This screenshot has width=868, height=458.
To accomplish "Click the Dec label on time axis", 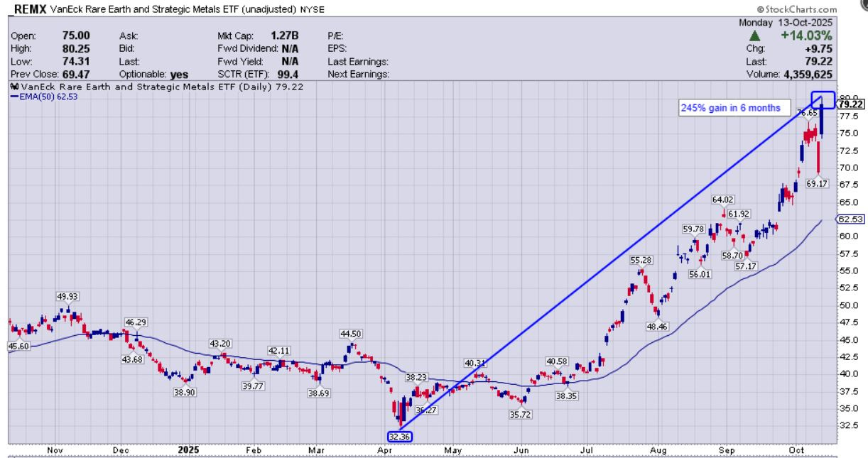I will (x=121, y=449).
